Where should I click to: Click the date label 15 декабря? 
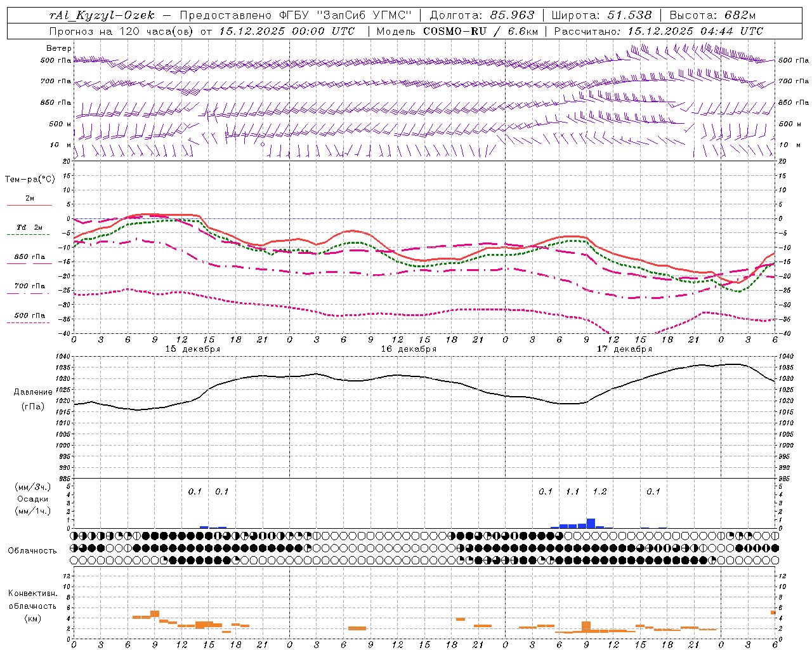click(193, 349)
